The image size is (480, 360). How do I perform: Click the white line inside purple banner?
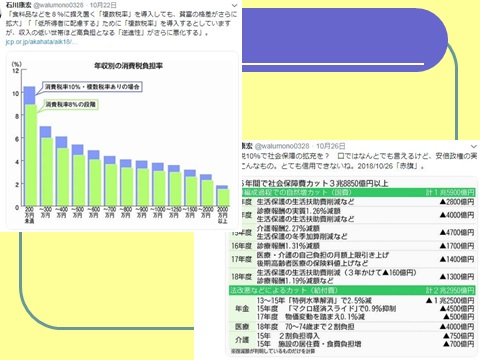[333, 64]
